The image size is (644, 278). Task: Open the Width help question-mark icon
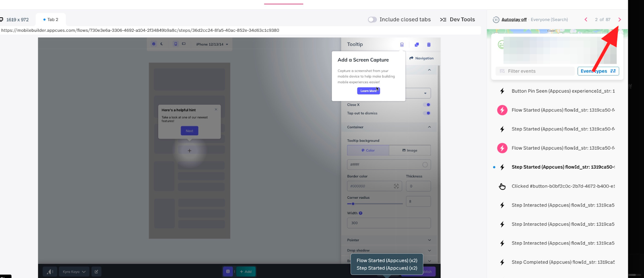click(x=361, y=213)
